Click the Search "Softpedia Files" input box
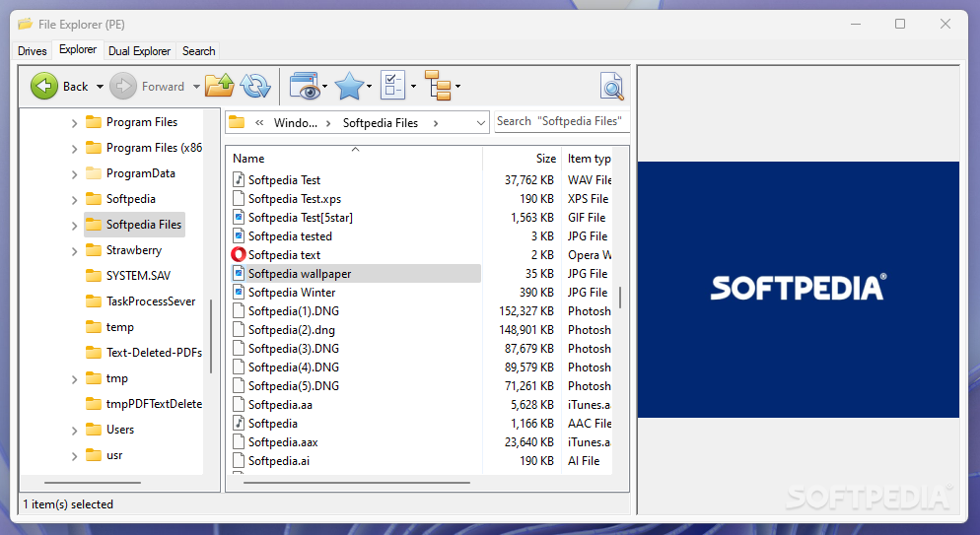980x535 pixels. [561, 121]
